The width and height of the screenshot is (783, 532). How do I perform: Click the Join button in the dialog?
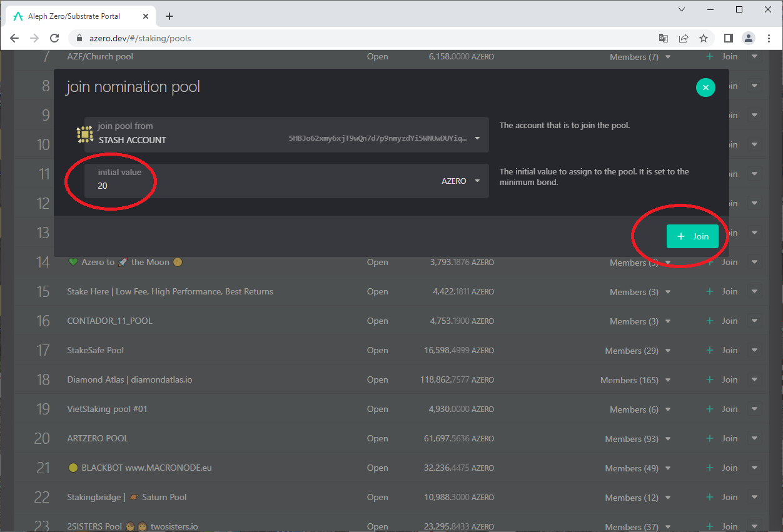coord(692,236)
